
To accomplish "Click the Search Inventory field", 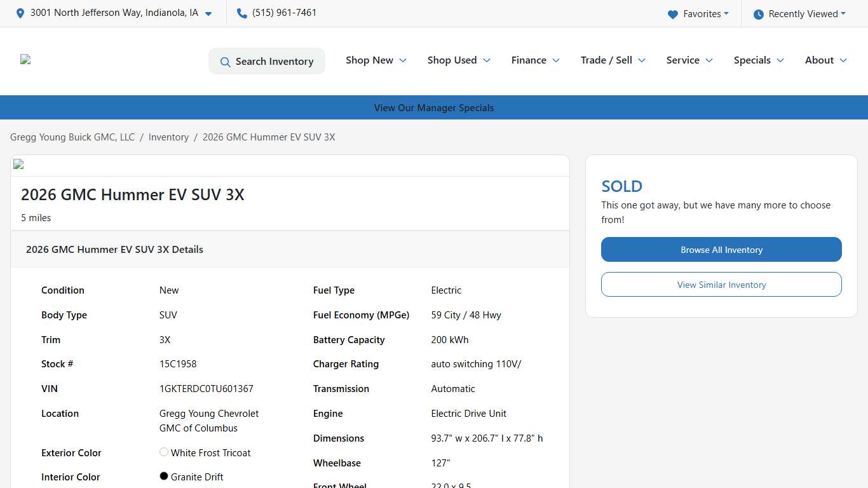I will tap(267, 61).
